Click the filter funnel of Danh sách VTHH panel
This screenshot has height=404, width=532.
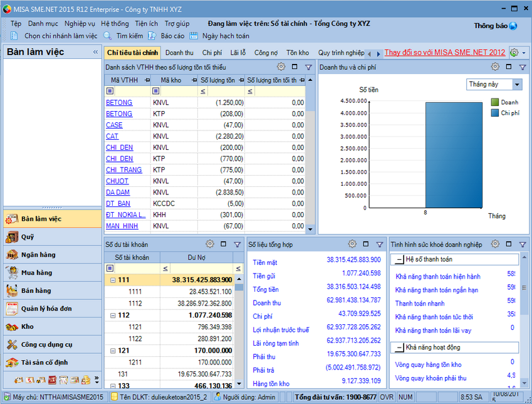(x=308, y=67)
